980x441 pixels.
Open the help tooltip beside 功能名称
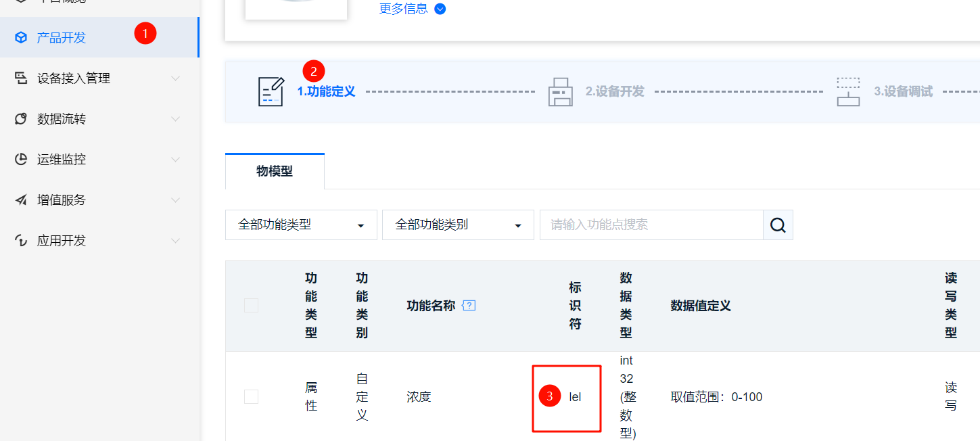tap(469, 306)
